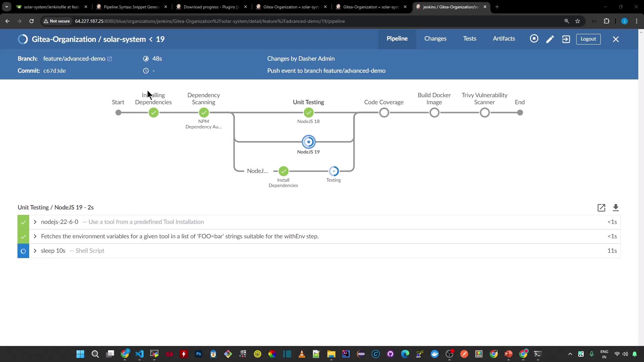Click the Logout button

(588, 39)
